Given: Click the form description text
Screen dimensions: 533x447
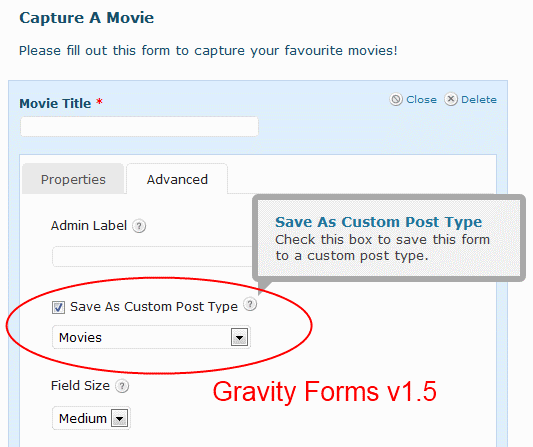Looking at the screenshot, I should [x=208, y=51].
